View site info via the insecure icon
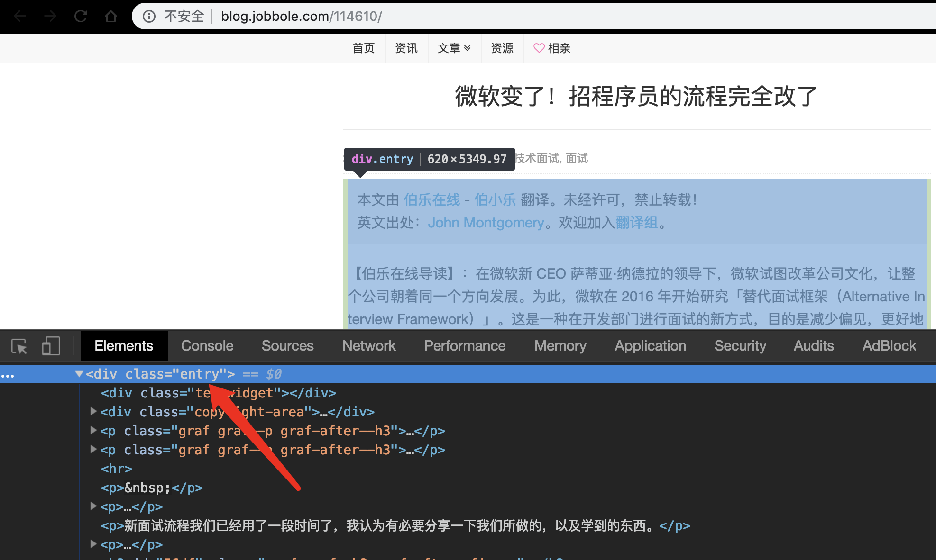 [x=149, y=17]
